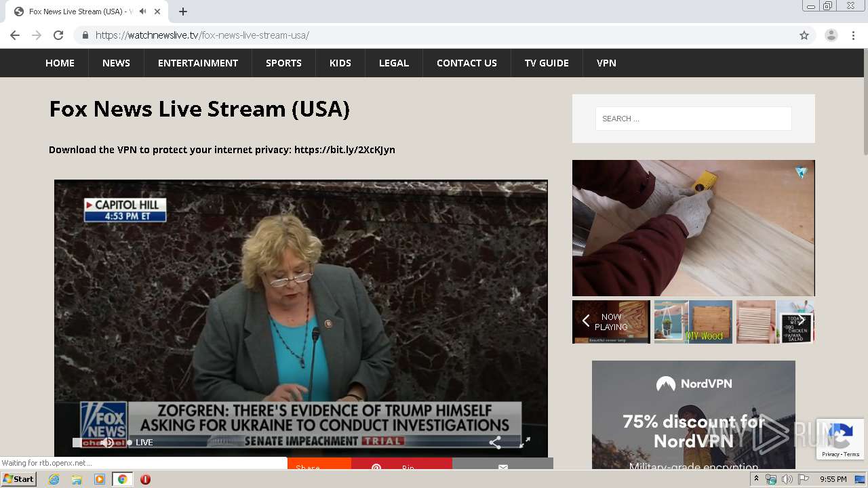This screenshot has width=868, height=488.
Task: Open a new browser tab
Action: (183, 12)
